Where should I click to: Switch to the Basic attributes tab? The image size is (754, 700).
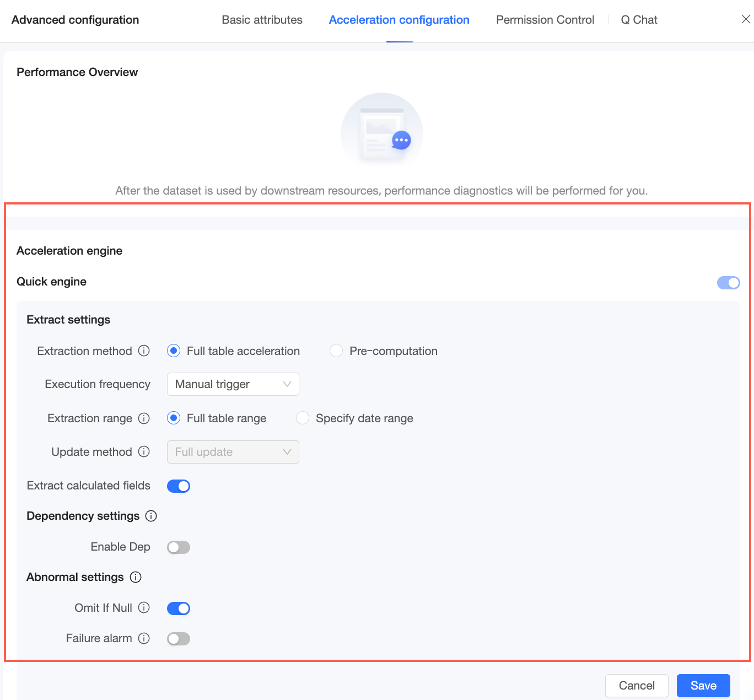tap(262, 20)
